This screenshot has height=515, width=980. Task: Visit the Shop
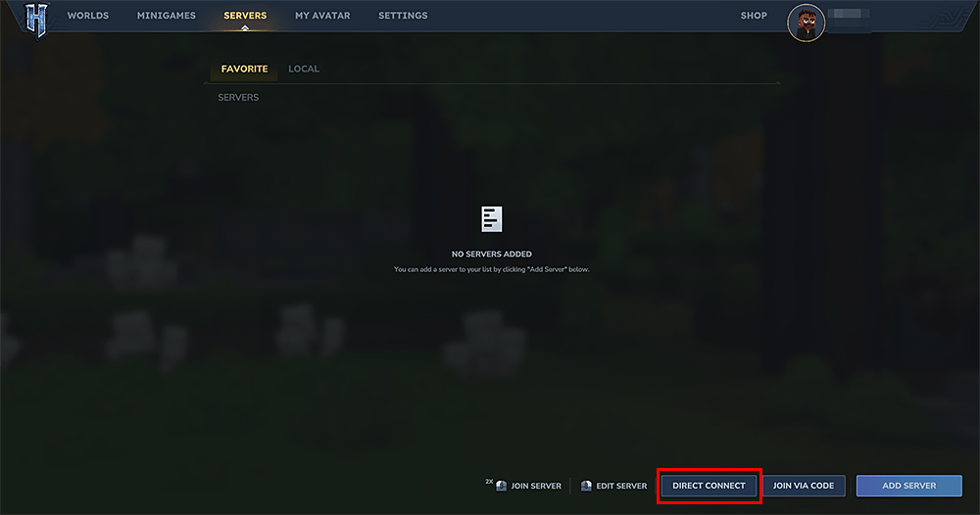tap(754, 16)
